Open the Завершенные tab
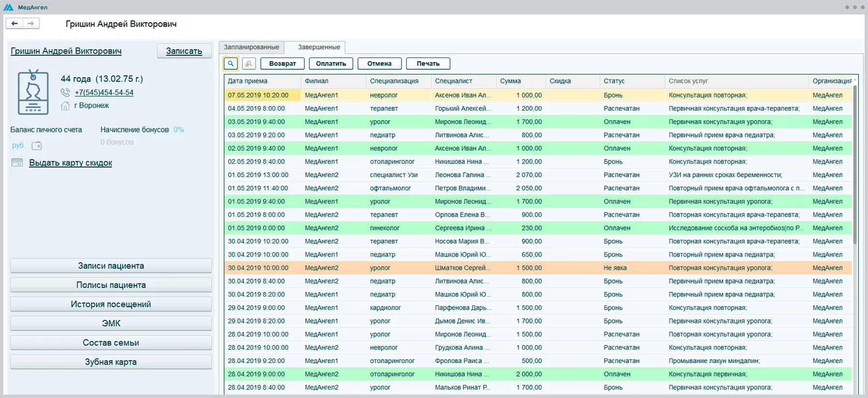This screenshot has height=398, width=868. 319,47
